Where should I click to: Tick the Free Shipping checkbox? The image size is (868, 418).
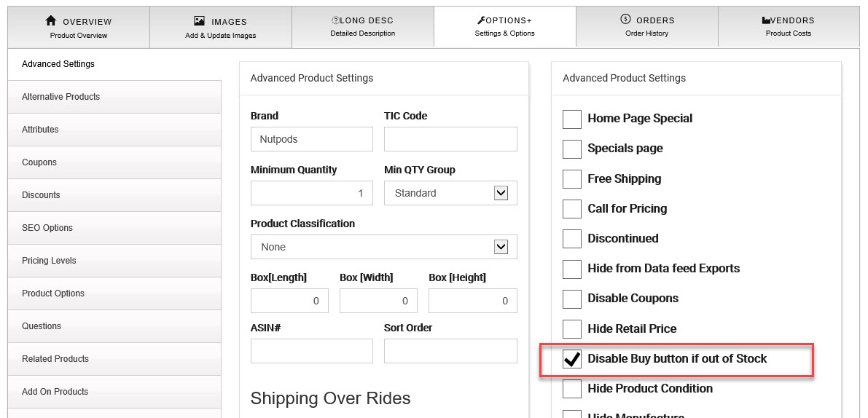[572, 179]
